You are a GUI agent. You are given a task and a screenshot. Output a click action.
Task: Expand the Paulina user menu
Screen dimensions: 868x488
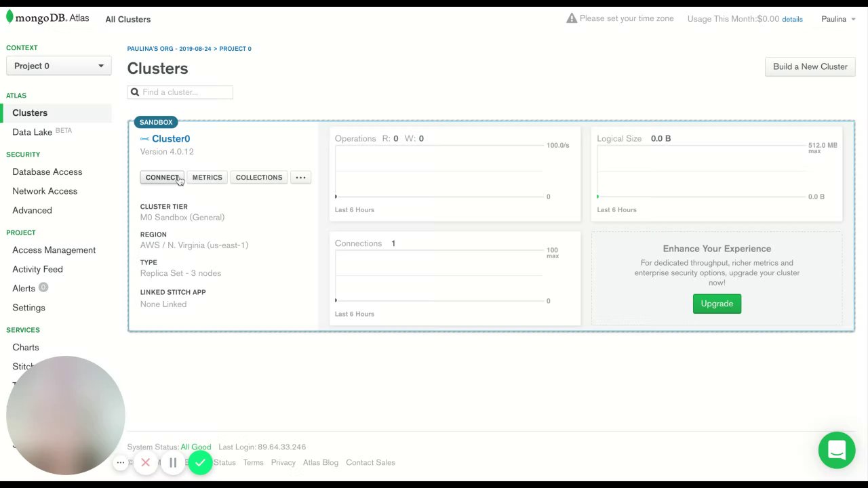pos(838,19)
